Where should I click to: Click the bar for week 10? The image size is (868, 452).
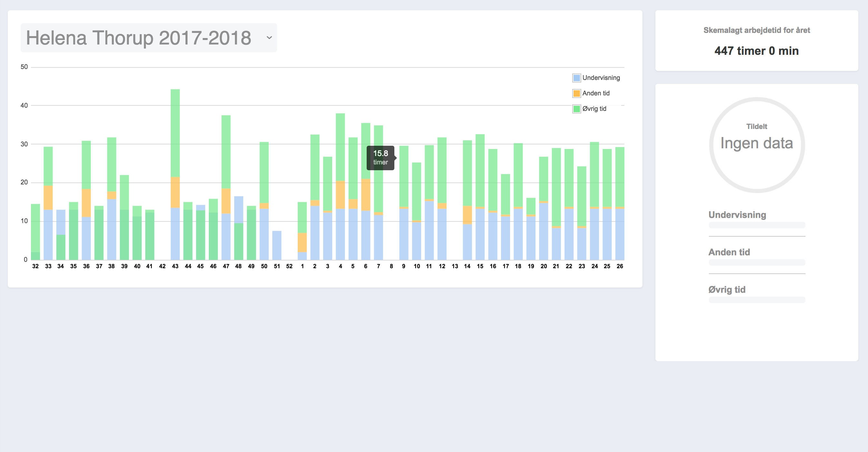click(417, 211)
